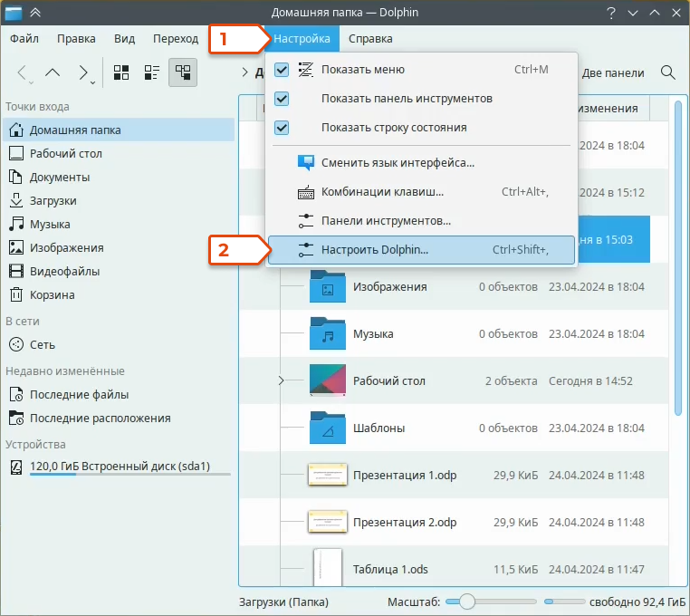The image size is (690, 616).
Task: Select the Изображения folder icon in file list
Action: point(328,286)
